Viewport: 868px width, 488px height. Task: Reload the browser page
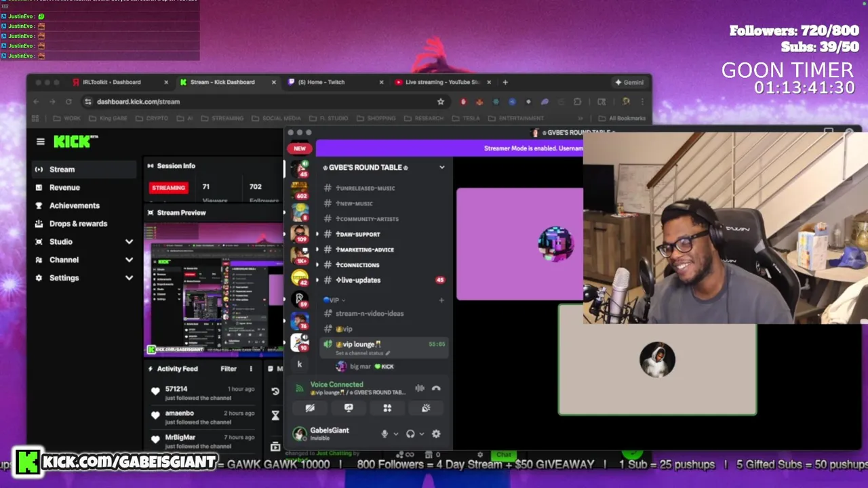tap(68, 102)
